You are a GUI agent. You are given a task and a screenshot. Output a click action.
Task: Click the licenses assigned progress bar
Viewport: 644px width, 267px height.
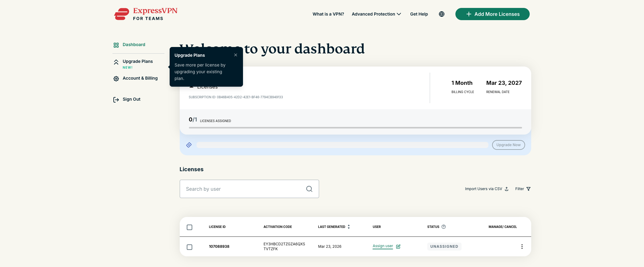point(355,128)
